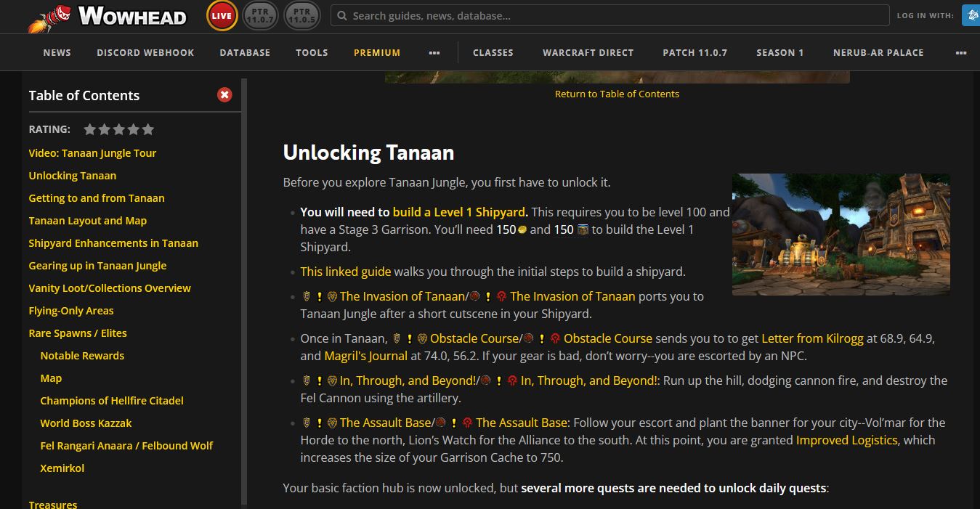Click the search guides input field
The image size is (980, 509).
tap(610, 15)
